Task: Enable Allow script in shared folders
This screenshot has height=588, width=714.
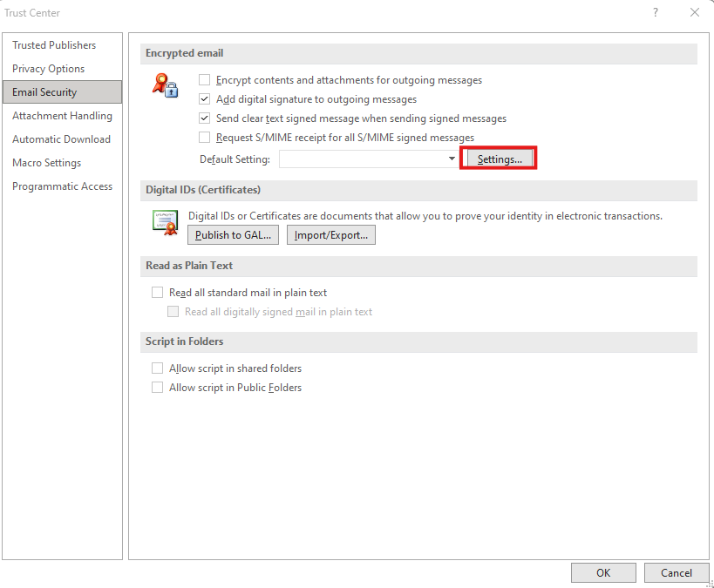Action: (x=158, y=368)
